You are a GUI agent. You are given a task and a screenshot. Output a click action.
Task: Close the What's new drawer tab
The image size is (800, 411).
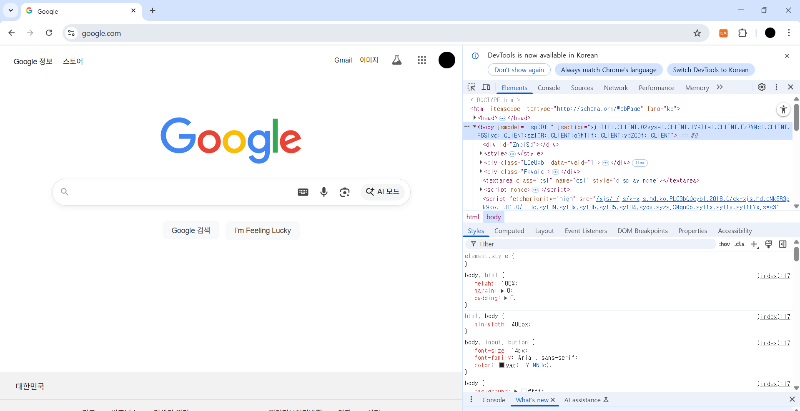(553, 400)
